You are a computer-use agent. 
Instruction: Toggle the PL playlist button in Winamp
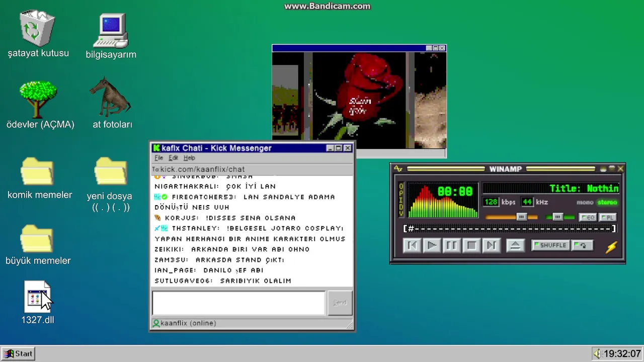607,217
